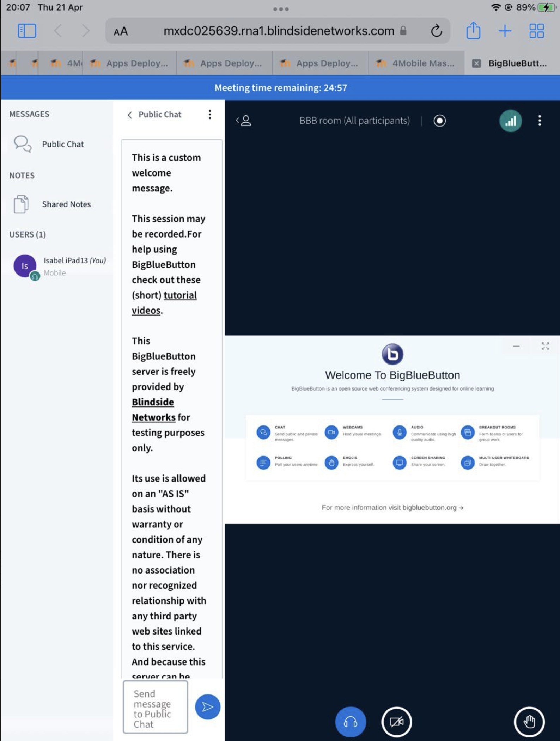Minimize the presentation
This screenshot has width=560, height=741.
(x=516, y=346)
